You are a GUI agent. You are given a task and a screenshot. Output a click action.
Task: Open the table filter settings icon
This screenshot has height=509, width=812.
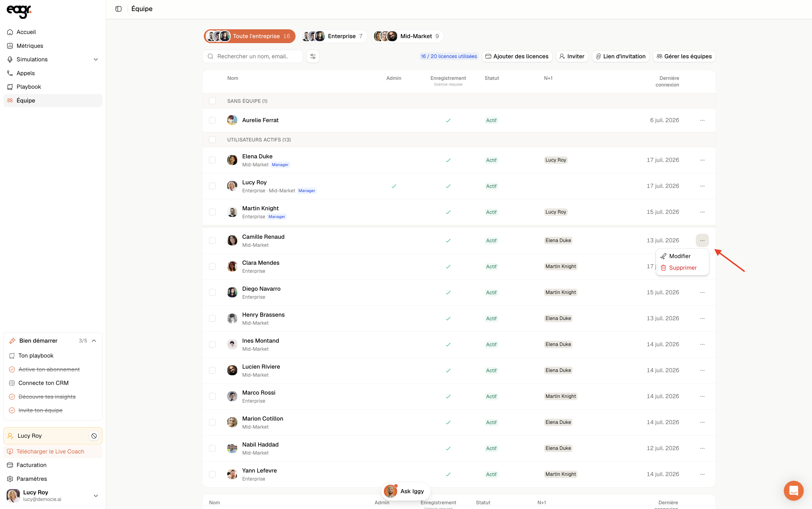point(313,56)
